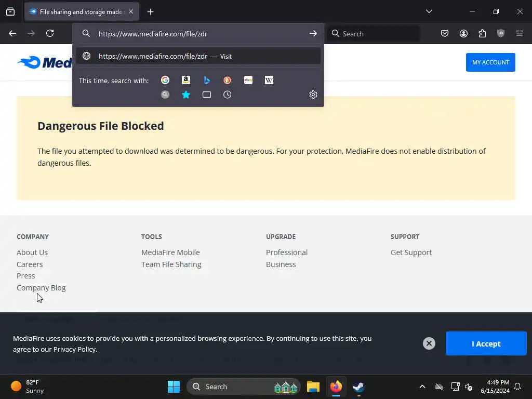Open Company Blog link
Screen dimensions: 532x399
(x=41, y=288)
